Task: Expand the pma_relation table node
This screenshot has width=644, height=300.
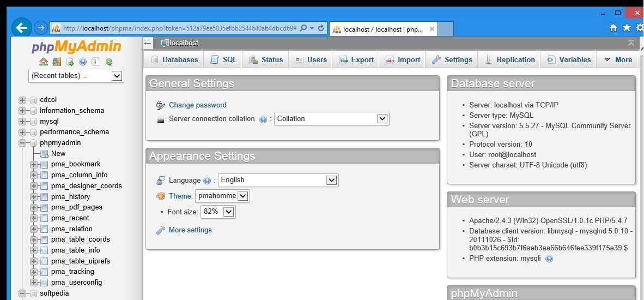Action: 34,229
